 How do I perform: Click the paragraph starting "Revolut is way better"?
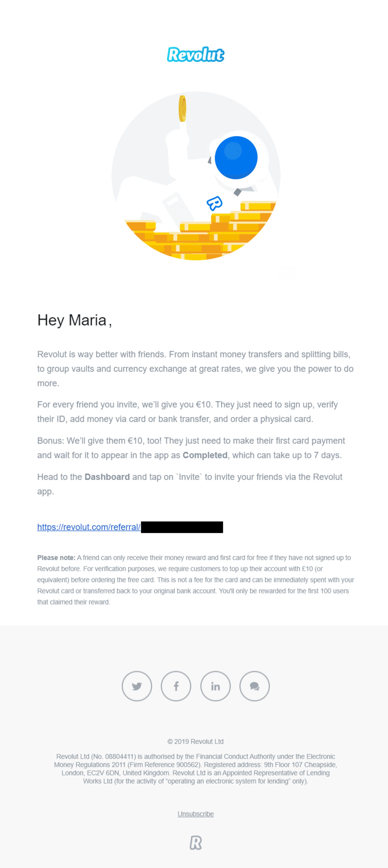point(195,369)
